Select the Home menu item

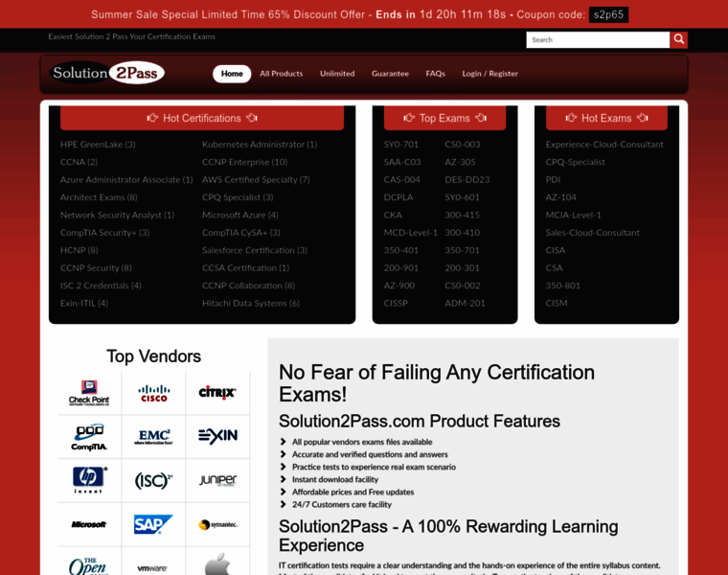point(232,74)
